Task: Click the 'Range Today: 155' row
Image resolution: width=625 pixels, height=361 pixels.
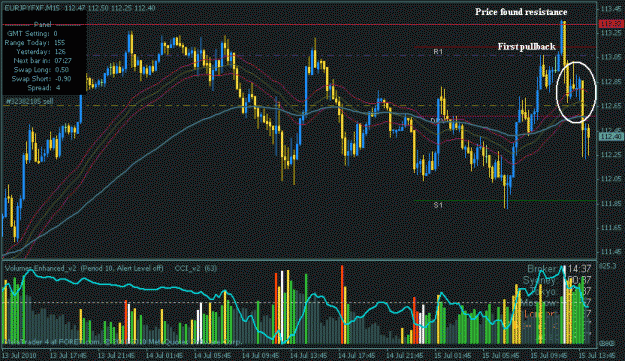Action: (x=35, y=43)
